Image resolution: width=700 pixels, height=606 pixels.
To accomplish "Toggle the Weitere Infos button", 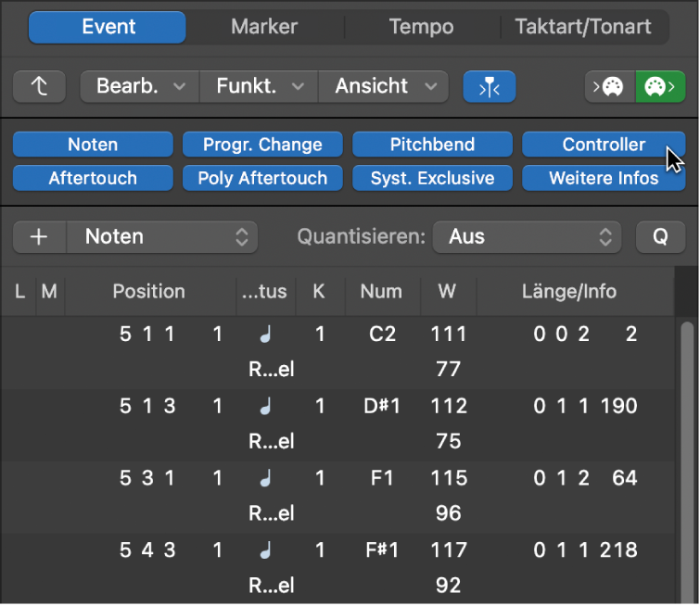I will coord(604,178).
